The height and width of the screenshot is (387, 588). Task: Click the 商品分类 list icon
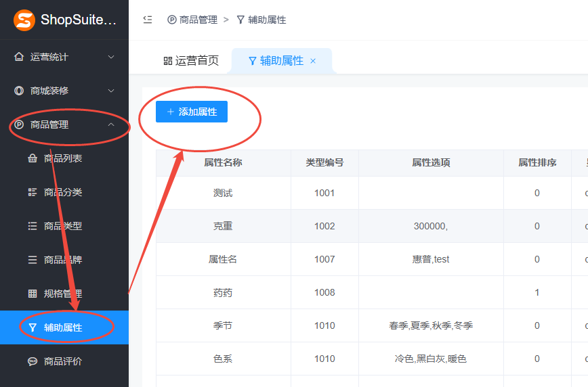[32, 192]
